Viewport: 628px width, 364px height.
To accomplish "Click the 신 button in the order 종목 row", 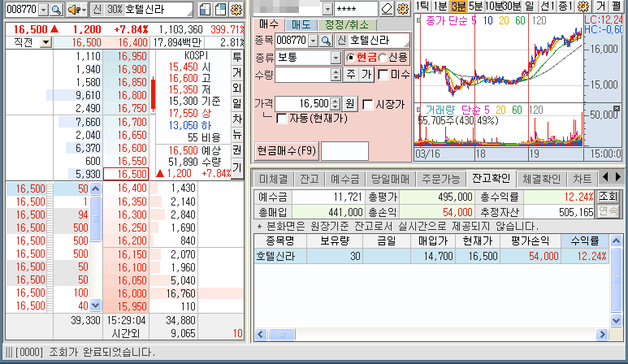I will 341,40.
